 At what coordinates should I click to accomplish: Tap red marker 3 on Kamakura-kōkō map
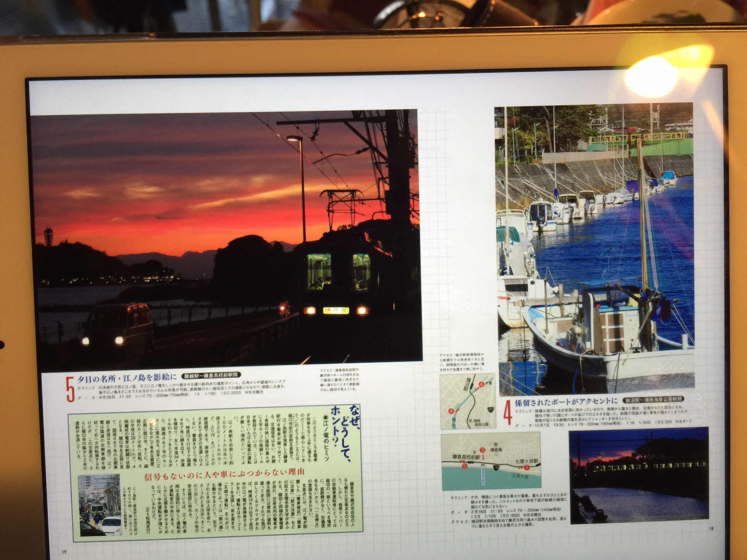[482, 450]
